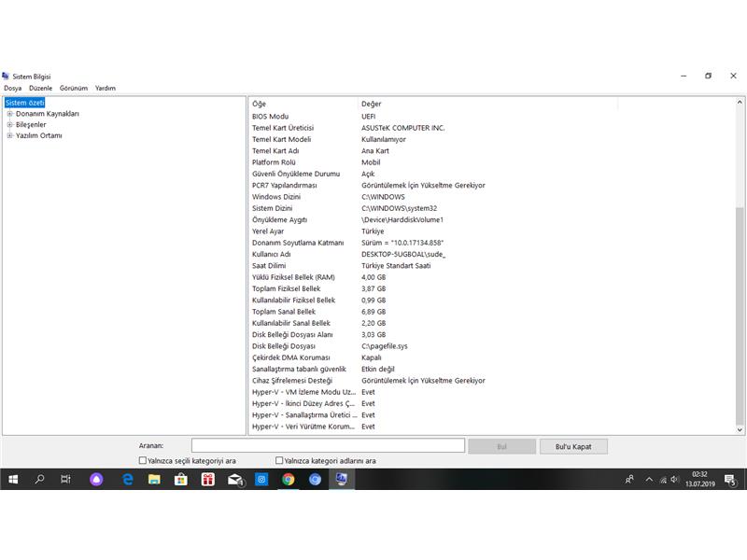Select the Cihaz Şifrelemesi Desteği row
Screen dimensions: 747x560
coord(492,381)
